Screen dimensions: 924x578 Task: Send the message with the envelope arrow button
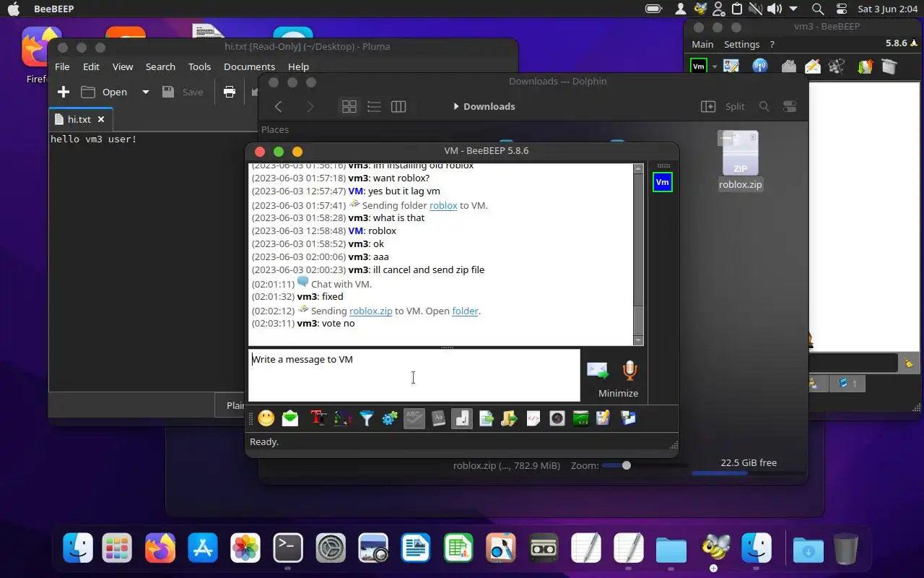coord(598,371)
